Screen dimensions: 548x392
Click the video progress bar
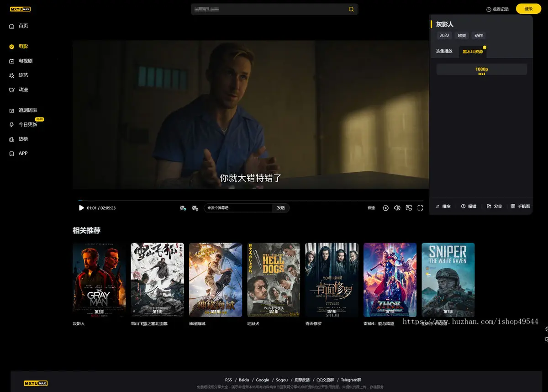click(x=251, y=200)
